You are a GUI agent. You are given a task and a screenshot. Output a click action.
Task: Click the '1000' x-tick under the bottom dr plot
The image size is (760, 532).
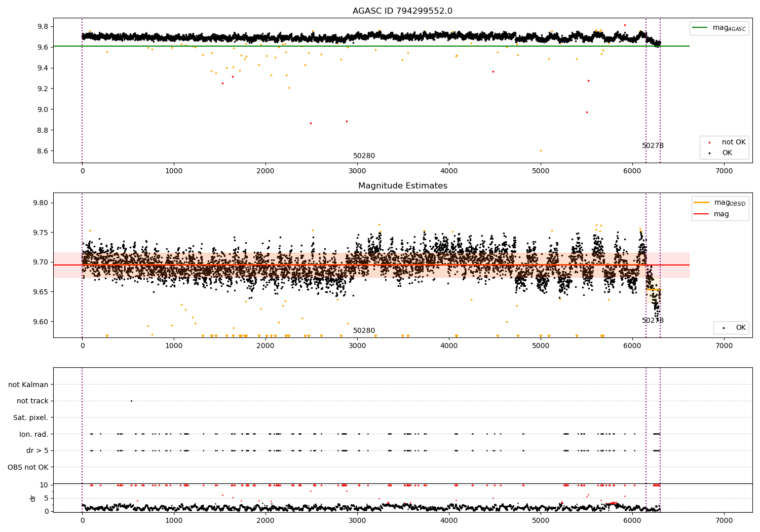click(x=174, y=520)
